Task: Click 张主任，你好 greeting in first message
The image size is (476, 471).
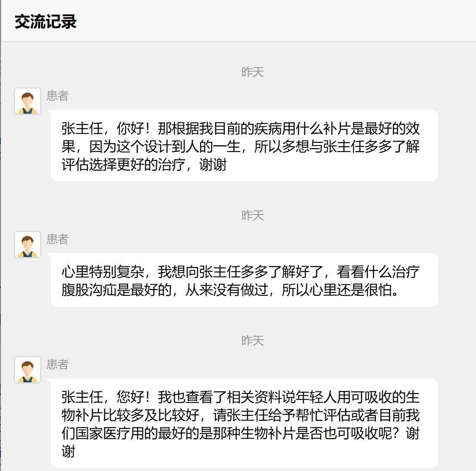Action: (102, 128)
